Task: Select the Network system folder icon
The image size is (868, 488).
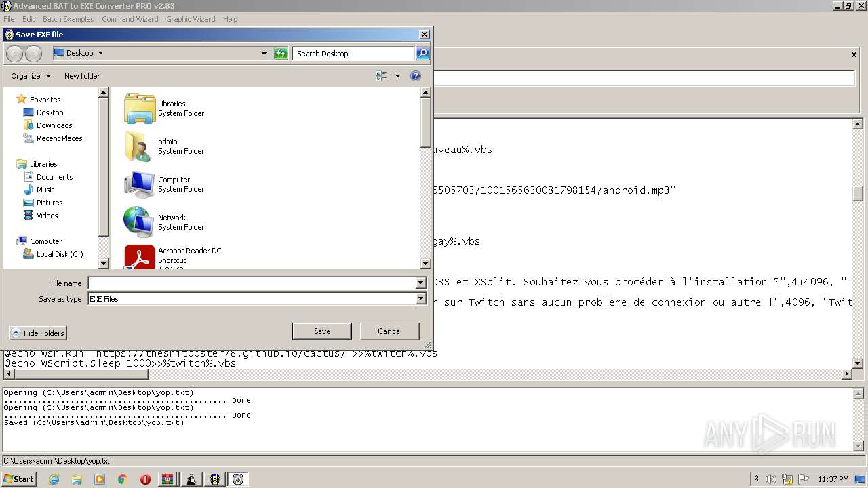Action: (140, 222)
